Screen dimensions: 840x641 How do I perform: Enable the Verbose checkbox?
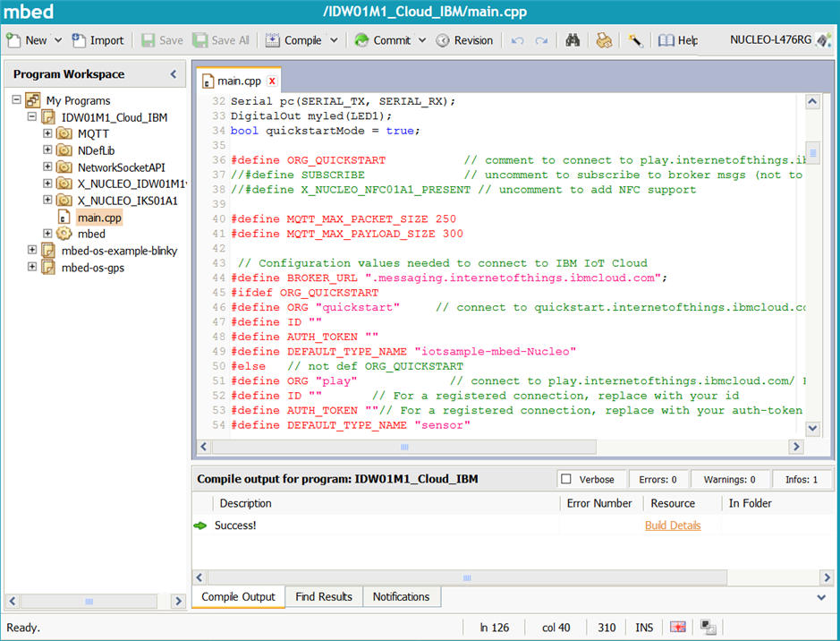point(565,480)
